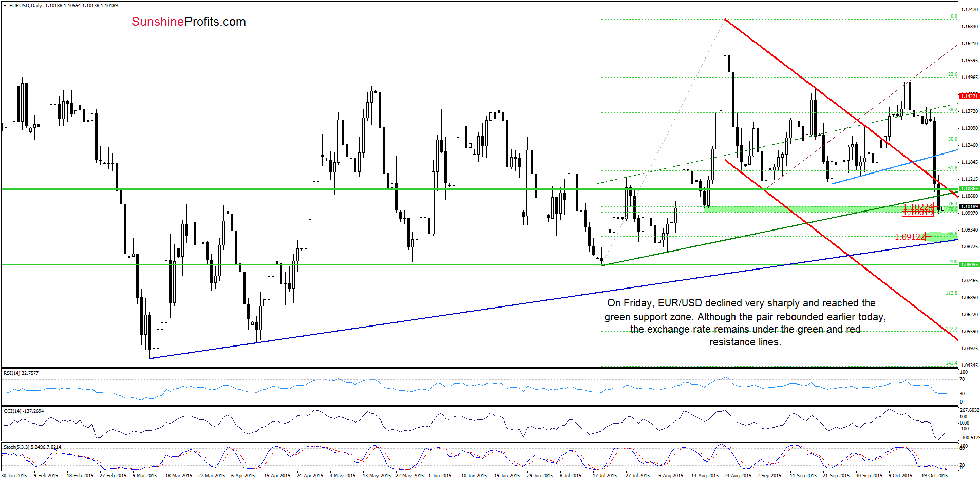Click the 1.16210 value on price axis

point(969,44)
